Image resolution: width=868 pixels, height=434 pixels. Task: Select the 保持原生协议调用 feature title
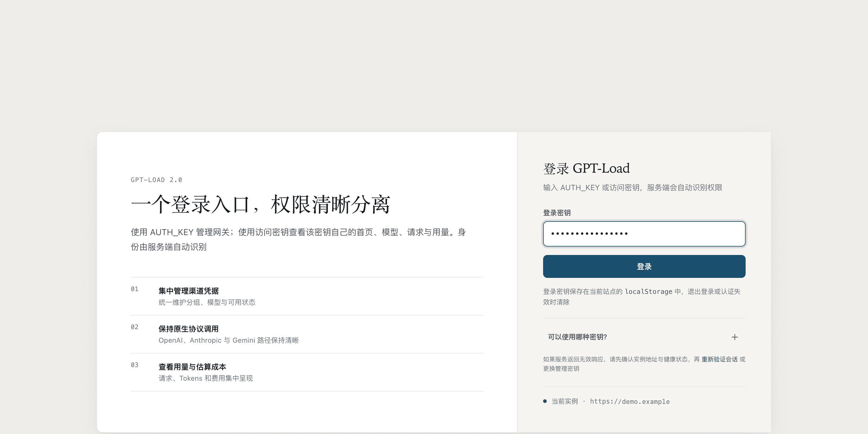click(188, 329)
